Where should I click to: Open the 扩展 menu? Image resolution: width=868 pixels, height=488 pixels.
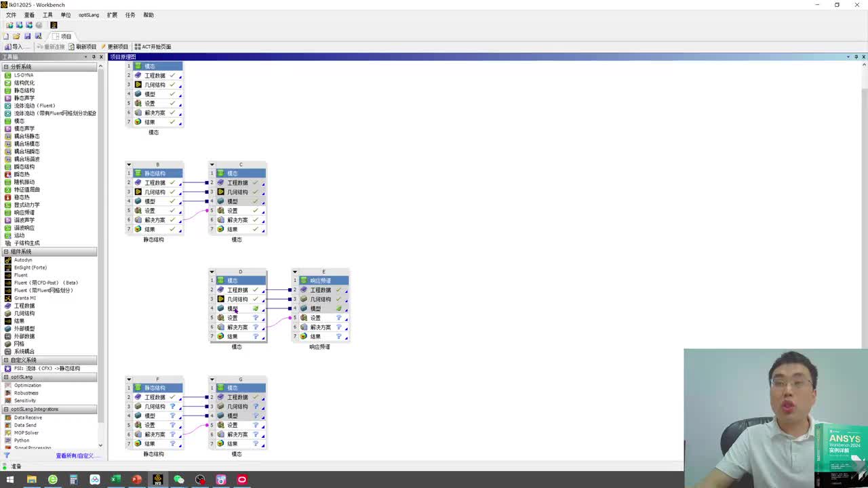[x=112, y=15]
